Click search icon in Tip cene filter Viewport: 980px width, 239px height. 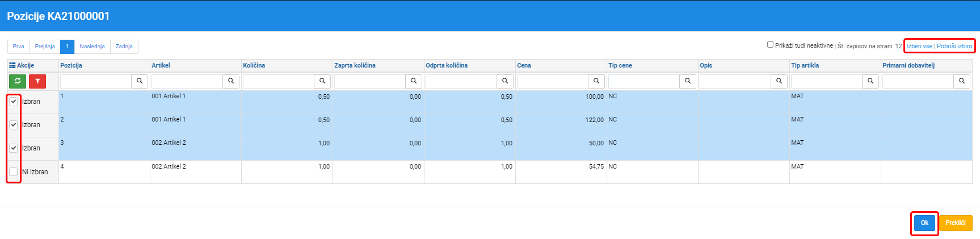(688, 81)
